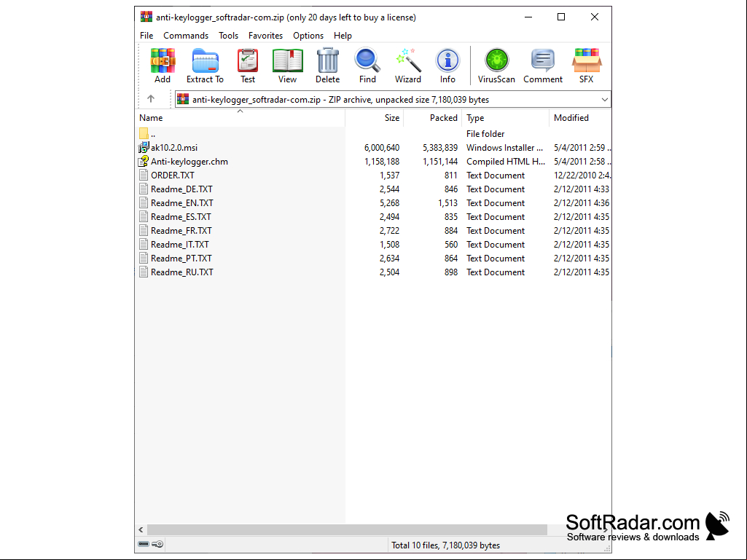747x560 pixels.
Task: Close the WinRAR window
Action: tap(595, 17)
